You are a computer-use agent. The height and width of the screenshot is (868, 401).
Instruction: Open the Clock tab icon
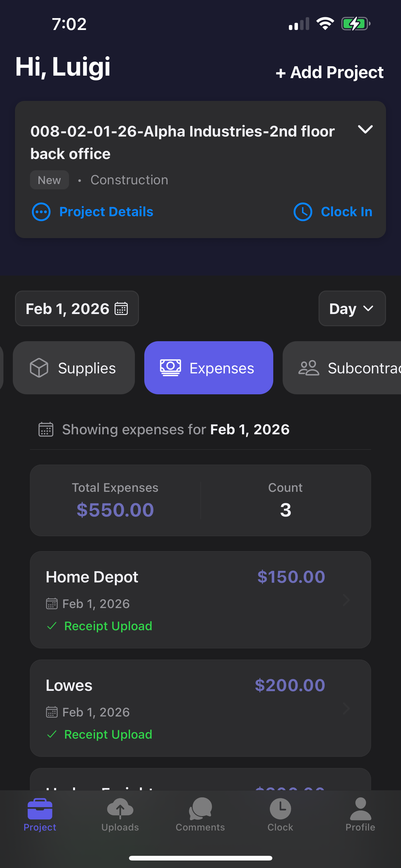(x=280, y=809)
